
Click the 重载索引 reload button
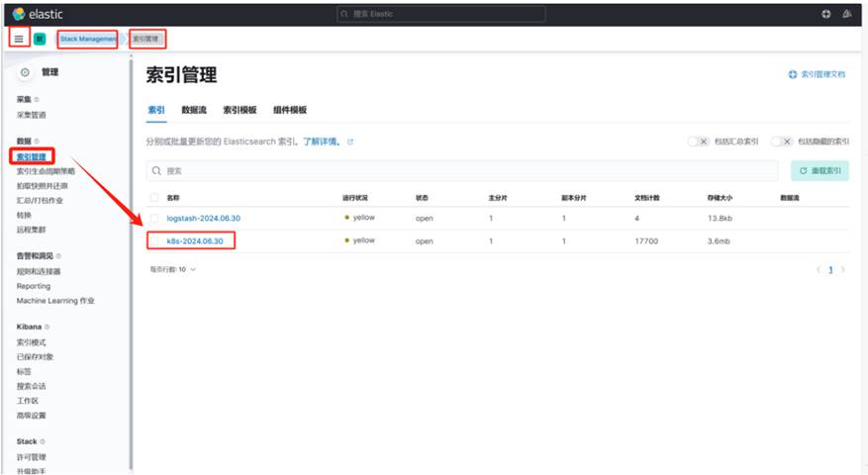pos(820,170)
